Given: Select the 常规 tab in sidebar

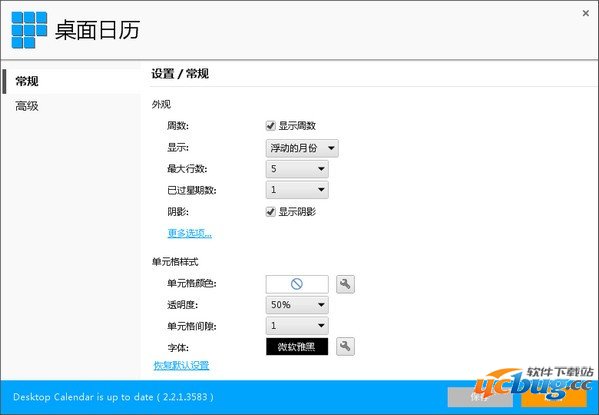Looking at the screenshot, I should pos(71,81).
